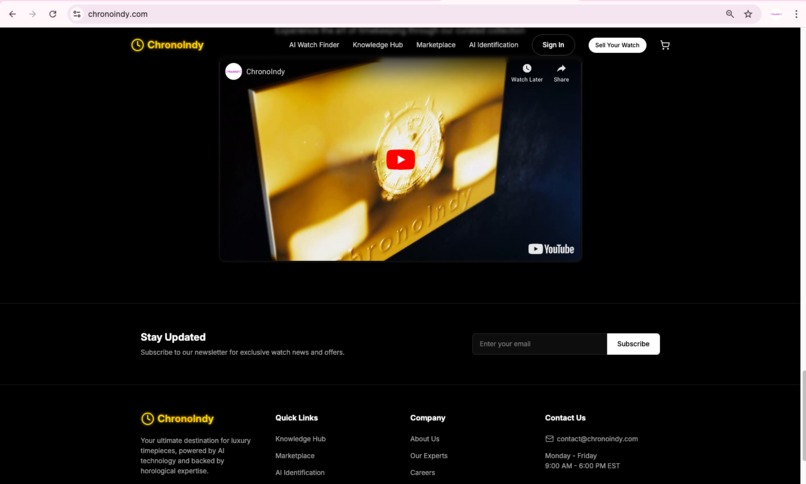Click the Sign In button
This screenshot has width=806, height=484.
(x=553, y=45)
